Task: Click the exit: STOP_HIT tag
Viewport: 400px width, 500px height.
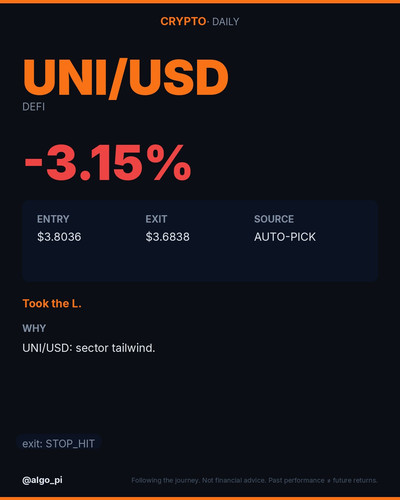Action: point(59,444)
